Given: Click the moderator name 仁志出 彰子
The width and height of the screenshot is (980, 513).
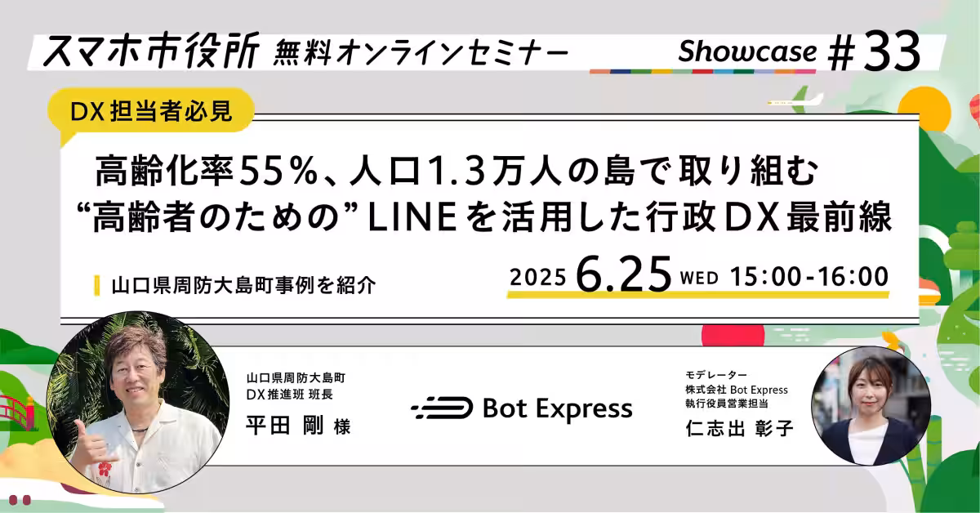Looking at the screenshot, I should 739,427.
